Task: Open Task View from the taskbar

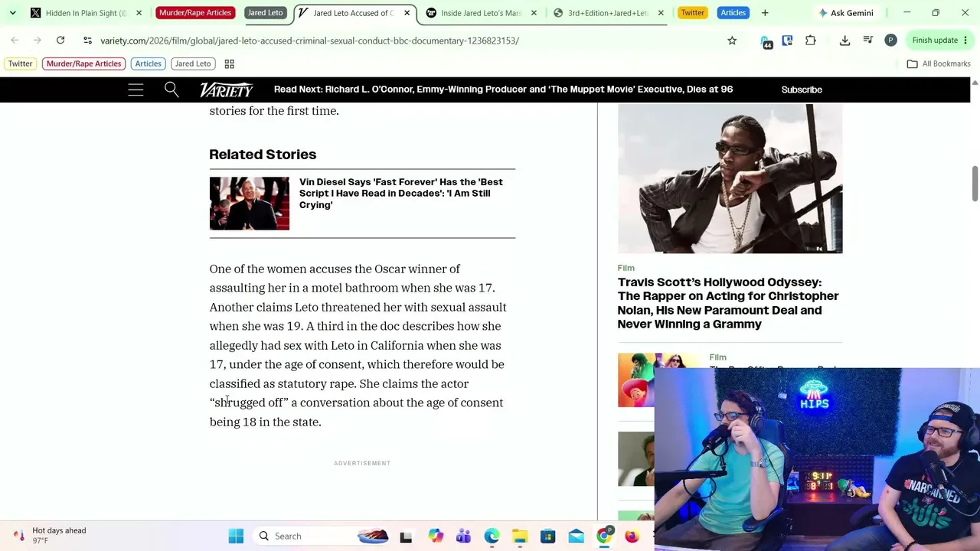Action: [x=406, y=536]
